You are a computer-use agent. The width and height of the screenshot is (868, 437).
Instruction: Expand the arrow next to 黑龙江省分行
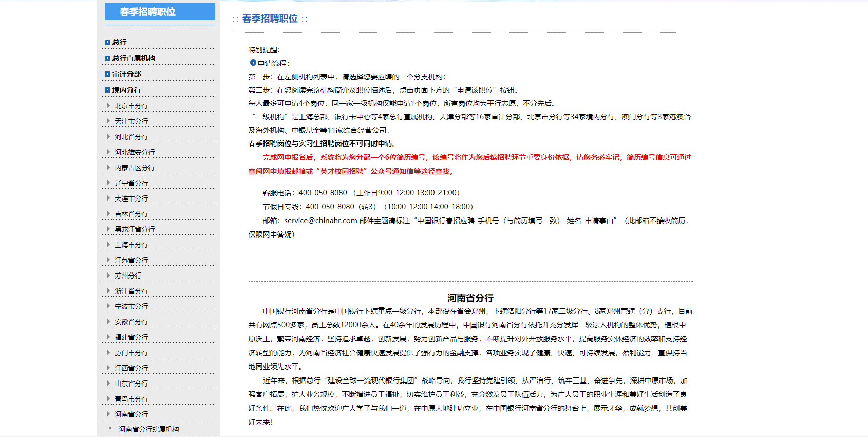click(x=108, y=229)
